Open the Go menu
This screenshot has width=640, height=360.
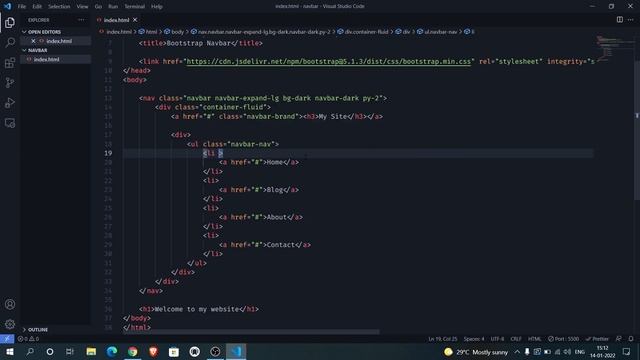pos(98,7)
